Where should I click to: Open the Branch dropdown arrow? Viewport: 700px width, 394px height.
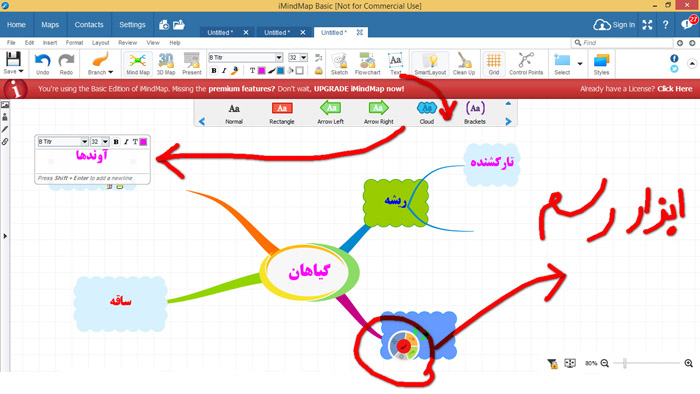(111, 72)
